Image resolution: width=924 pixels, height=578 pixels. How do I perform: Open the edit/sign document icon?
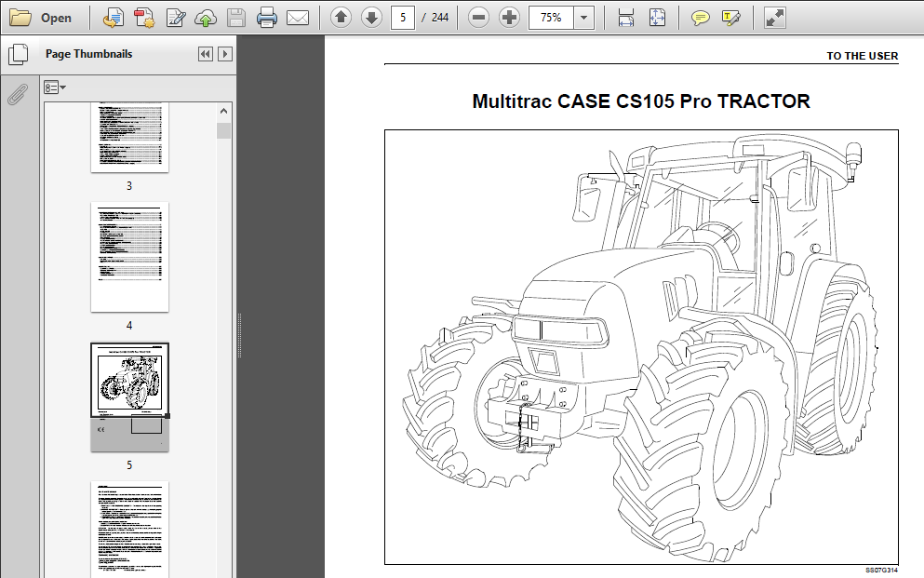tap(175, 18)
